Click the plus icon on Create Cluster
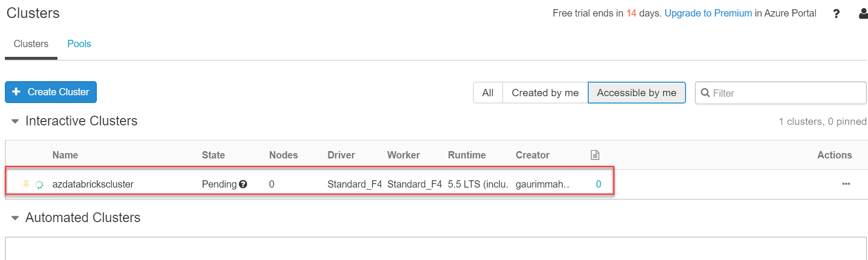868x260 pixels. 16,91
